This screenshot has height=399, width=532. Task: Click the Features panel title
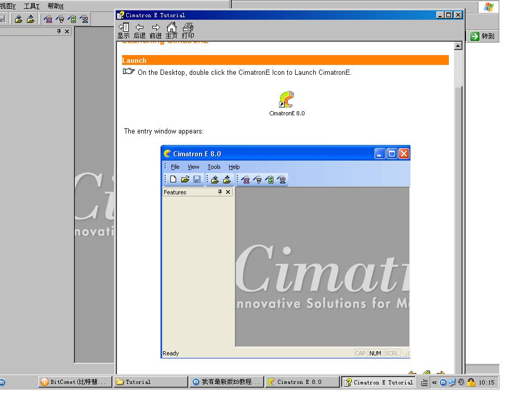click(175, 192)
